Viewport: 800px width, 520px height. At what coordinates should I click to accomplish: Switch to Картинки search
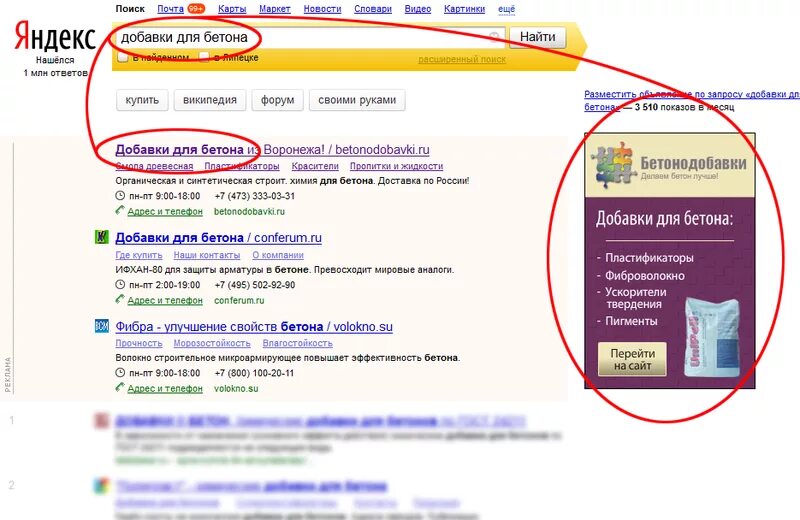[464, 9]
